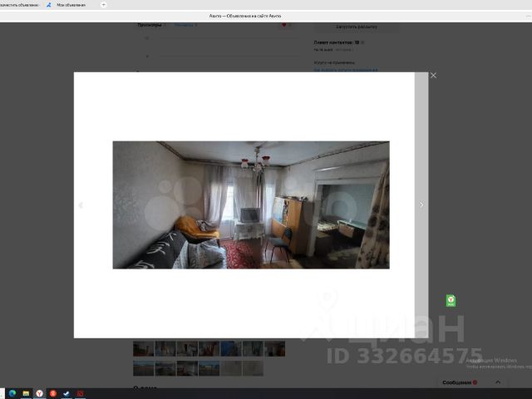Select the blue fifth thumbnail in top row
The height and width of the screenshot is (399, 532).
pyautogui.click(x=231, y=349)
